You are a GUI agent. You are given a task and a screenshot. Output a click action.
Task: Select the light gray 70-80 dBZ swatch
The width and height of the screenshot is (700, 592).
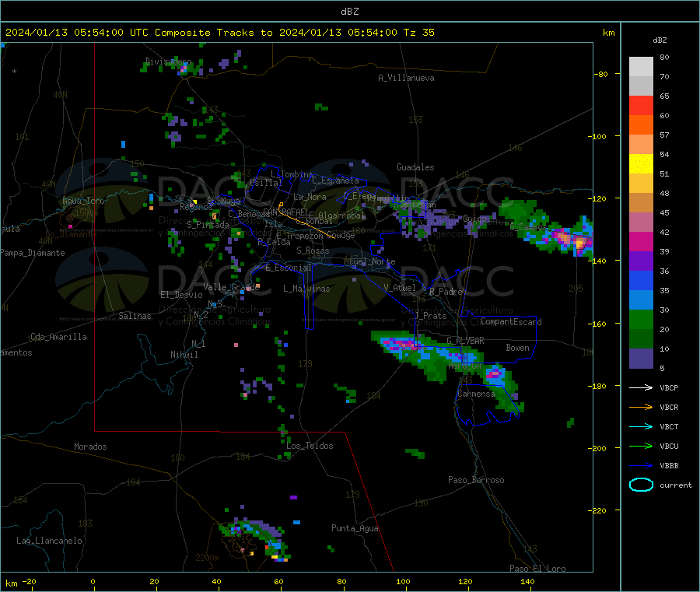(x=641, y=67)
